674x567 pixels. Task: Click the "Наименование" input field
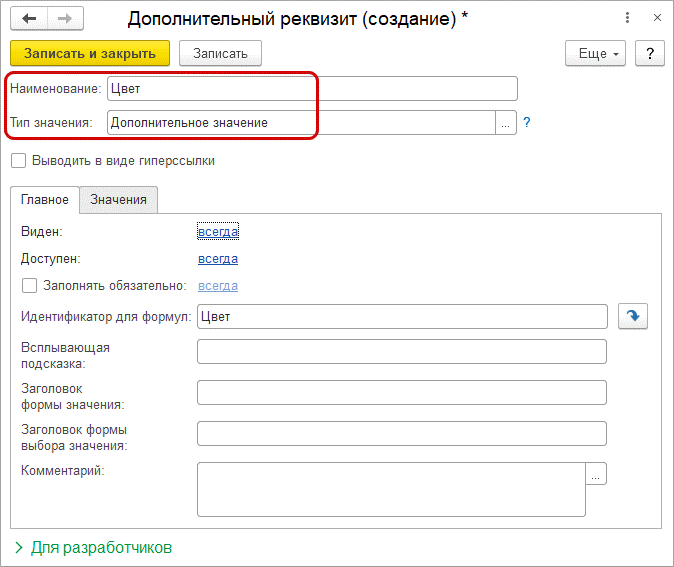click(x=311, y=89)
